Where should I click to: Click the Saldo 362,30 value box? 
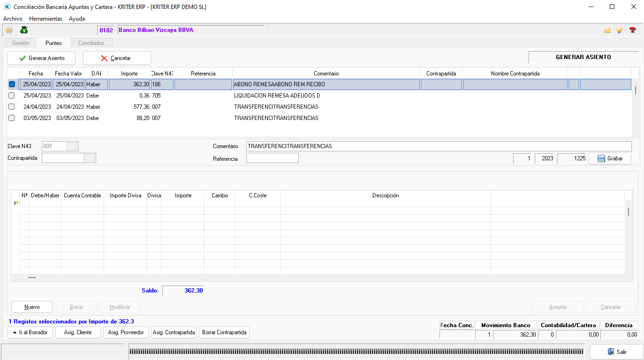pos(183,291)
